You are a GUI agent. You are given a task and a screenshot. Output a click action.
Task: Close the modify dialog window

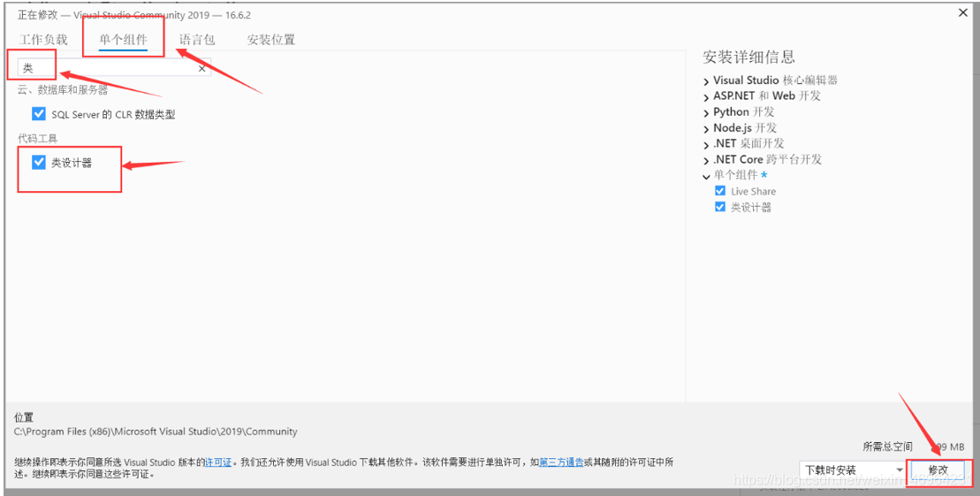pyautogui.click(x=963, y=12)
